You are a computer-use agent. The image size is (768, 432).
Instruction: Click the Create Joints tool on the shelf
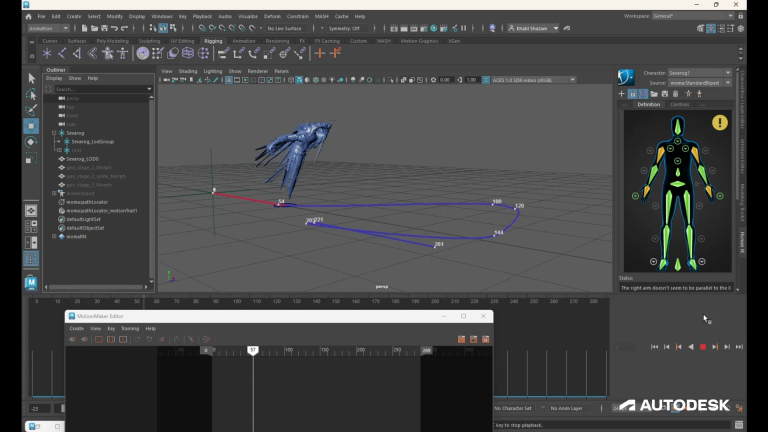coord(62,53)
